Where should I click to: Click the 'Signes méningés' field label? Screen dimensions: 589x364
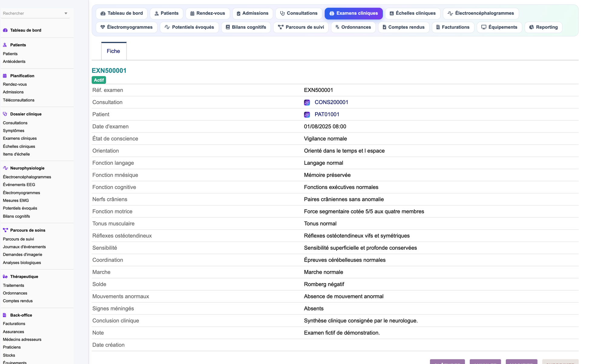point(113,308)
